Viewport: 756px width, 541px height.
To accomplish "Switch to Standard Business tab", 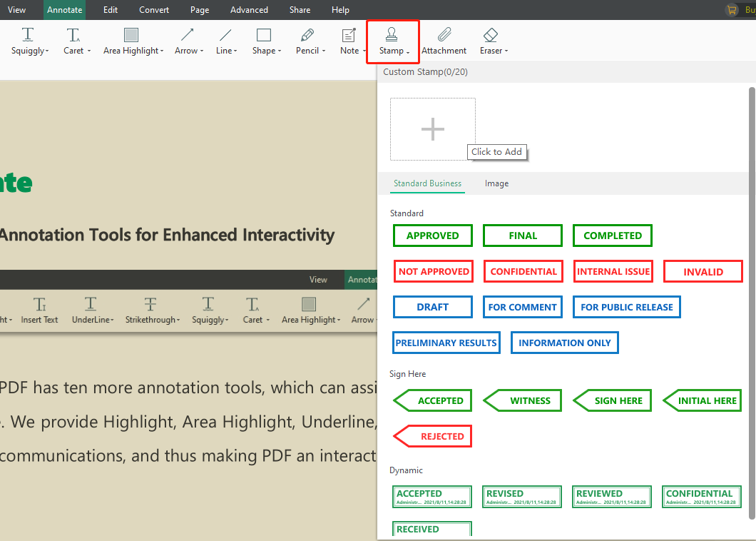I will (427, 183).
